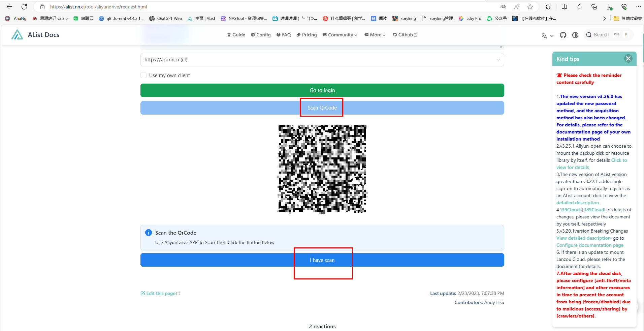
Task: Click the AList Docs logo icon
Action: pyautogui.click(x=17, y=35)
